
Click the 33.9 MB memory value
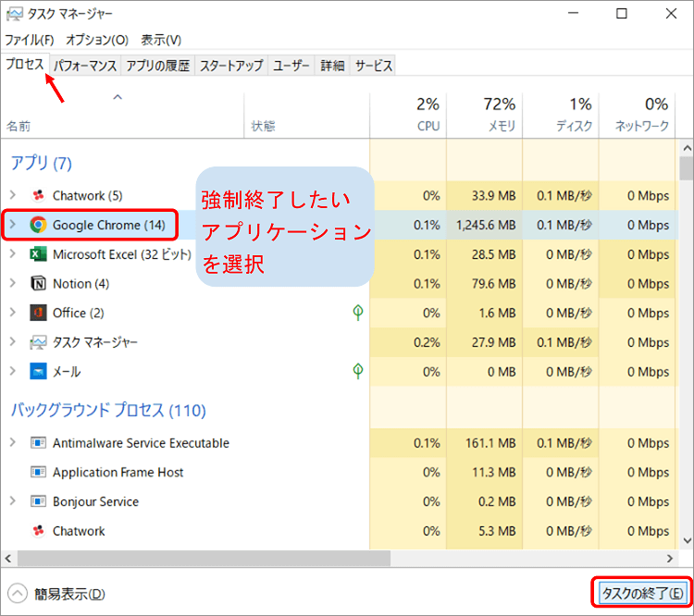click(x=493, y=195)
